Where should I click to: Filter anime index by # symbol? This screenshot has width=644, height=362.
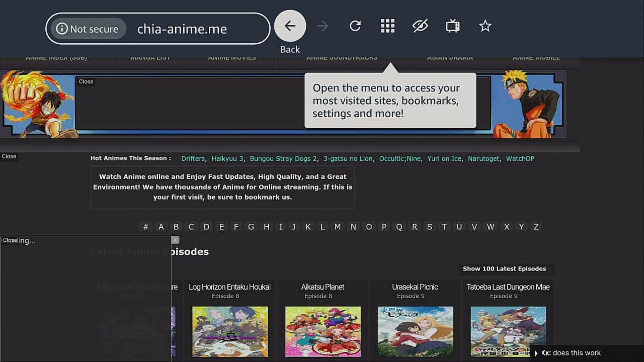[146, 227]
